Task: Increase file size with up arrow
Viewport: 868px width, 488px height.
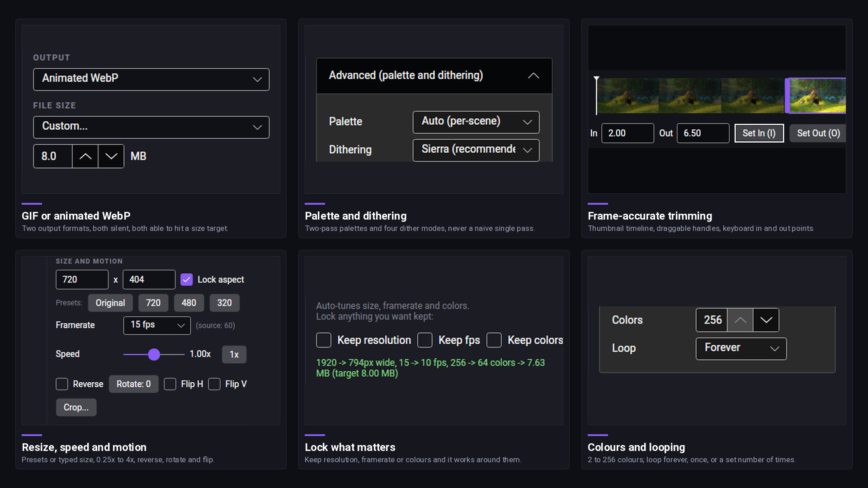Action: [85, 156]
